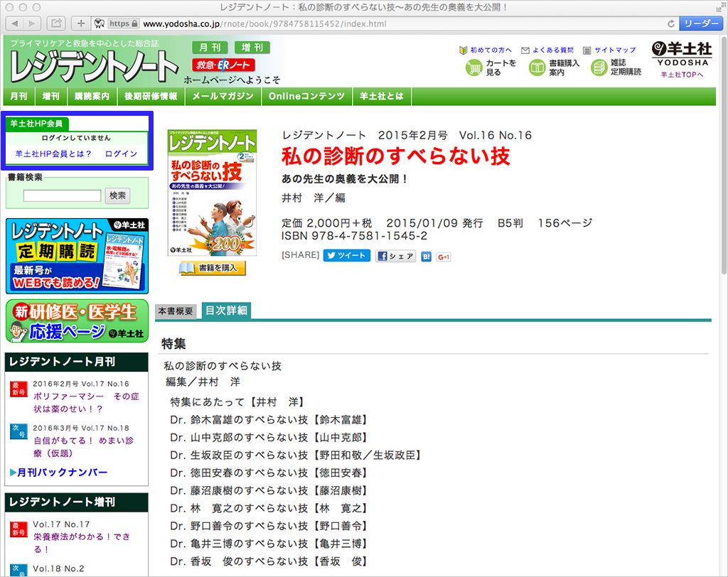
Task: Click the 書籍を購入 purchase button
Action: (213, 269)
